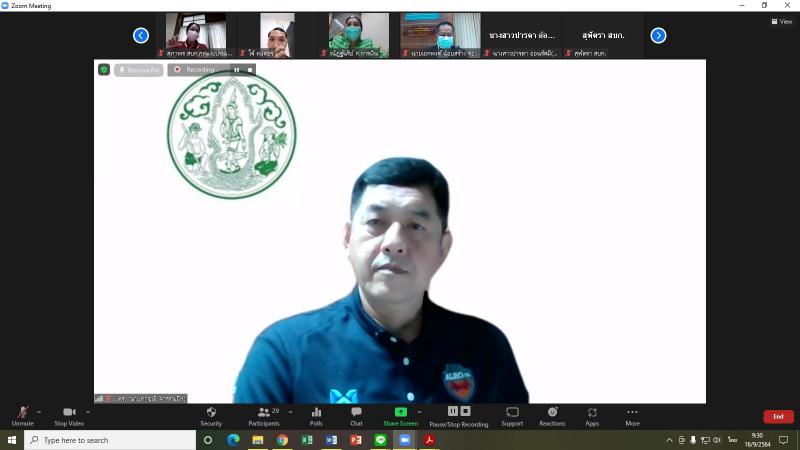Screen dimensions: 800x450
Task: Open volume control in system tray
Action: tap(717, 440)
